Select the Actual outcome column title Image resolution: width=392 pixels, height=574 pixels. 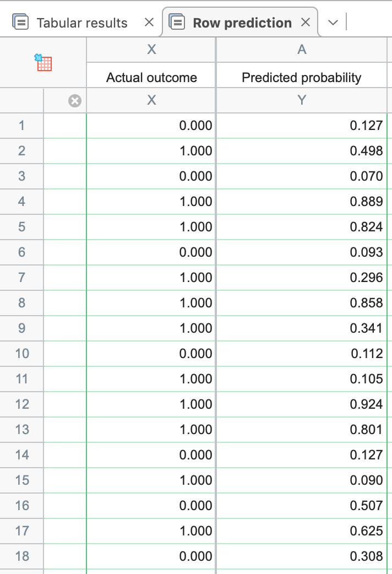(151, 77)
